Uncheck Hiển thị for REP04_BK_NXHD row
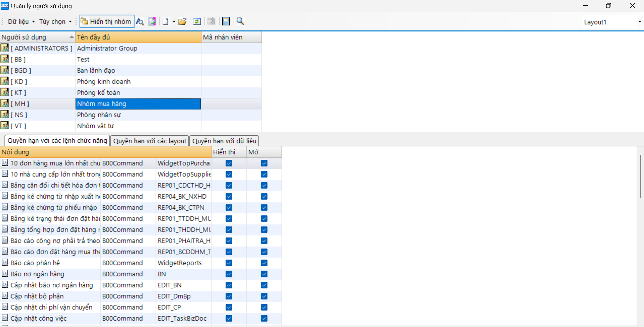This screenshot has width=644, height=327. [229, 196]
